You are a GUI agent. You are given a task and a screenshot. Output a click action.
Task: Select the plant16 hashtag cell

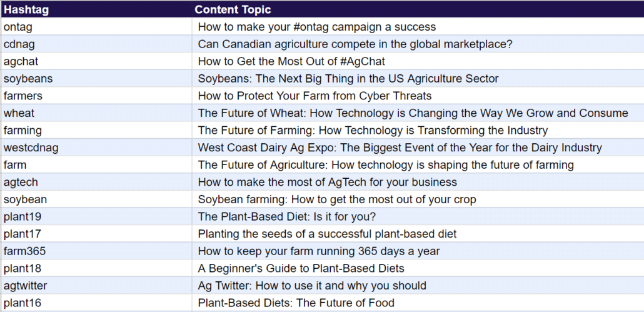[x=96, y=303]
